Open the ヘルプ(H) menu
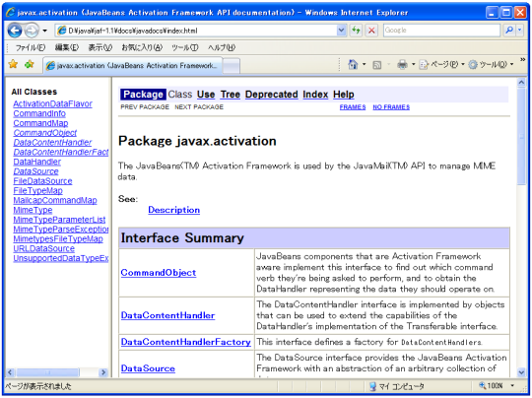532x398 pixels. pyautogui.click(x=222, y=48)
